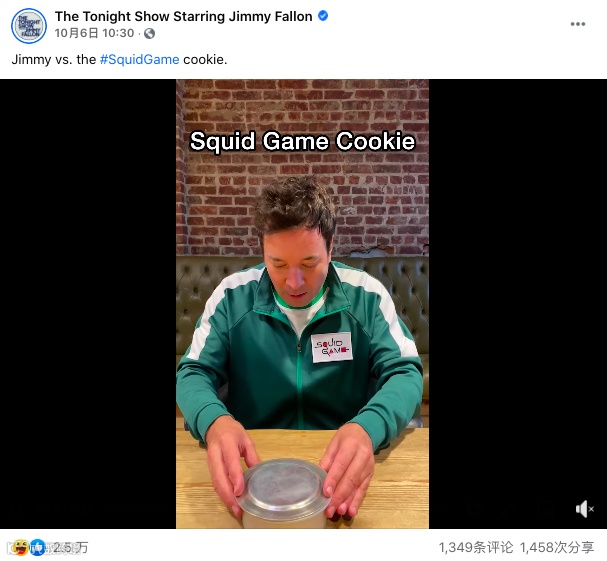607x561 pixels.
Task: Click the word 'cookie.' in the post caption
Action: coord(205,60)
